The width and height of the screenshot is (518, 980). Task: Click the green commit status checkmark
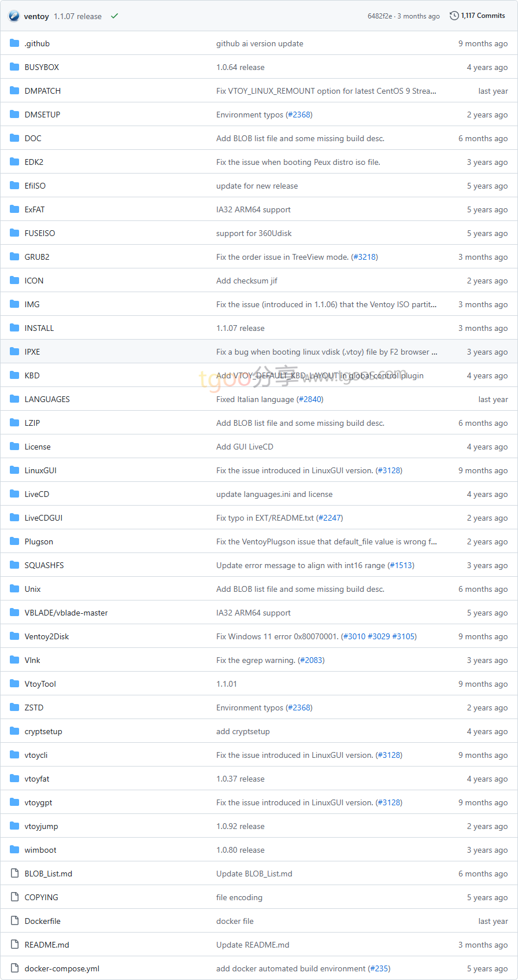114,16
